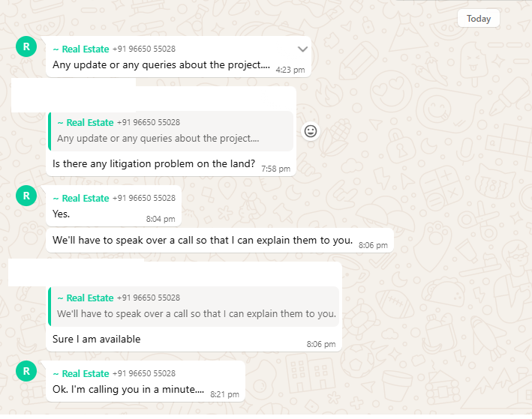Select the "Is there any litigation problem" message text
Screen dimensions: 532x419
point(154,163)
